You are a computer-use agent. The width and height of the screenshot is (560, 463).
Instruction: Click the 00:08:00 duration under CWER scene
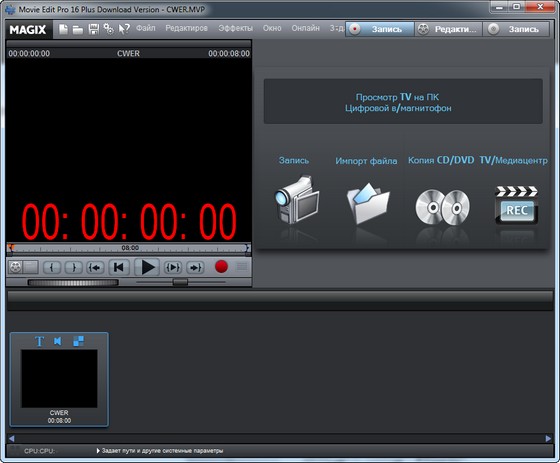click(x=59, y=420)
